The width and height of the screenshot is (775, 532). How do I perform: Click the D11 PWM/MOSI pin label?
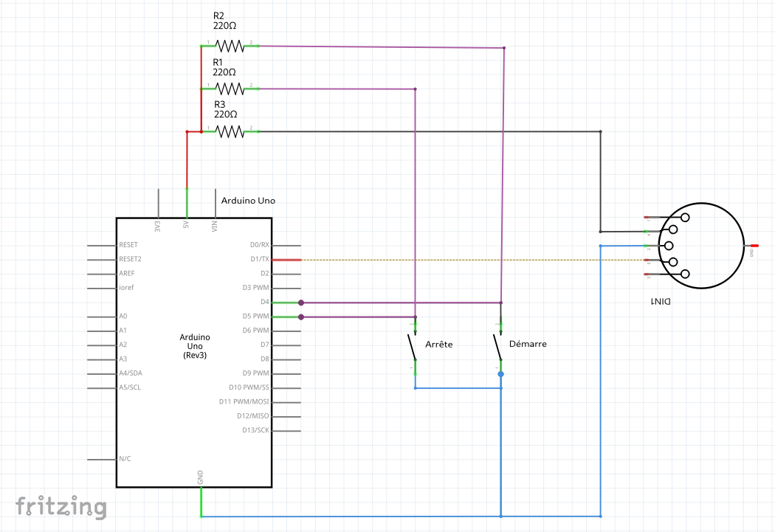click(244, 401)
